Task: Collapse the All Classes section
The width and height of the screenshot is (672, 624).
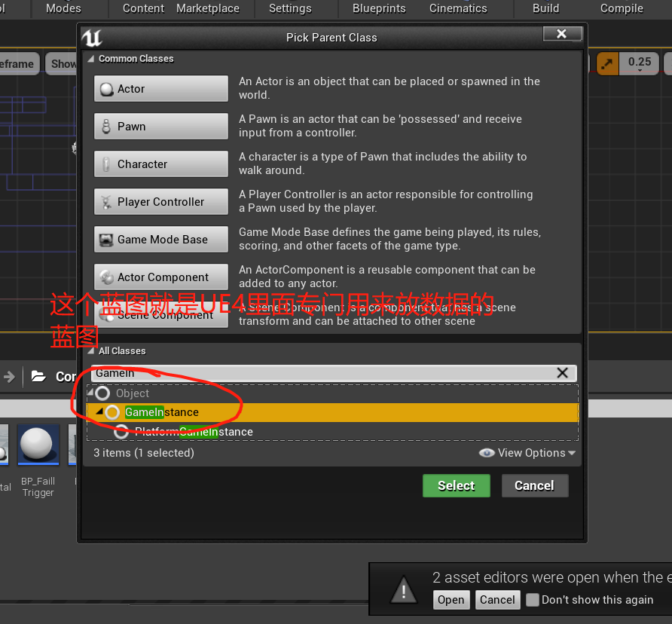Action: pos(91,351)
